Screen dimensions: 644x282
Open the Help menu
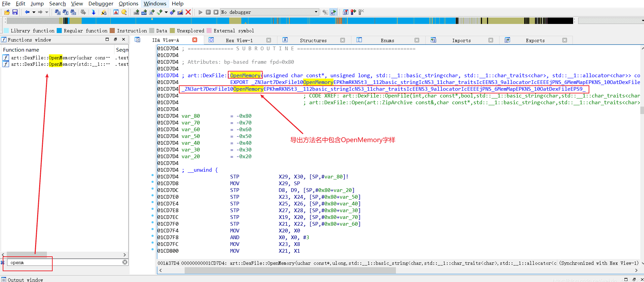pos(178,3)
